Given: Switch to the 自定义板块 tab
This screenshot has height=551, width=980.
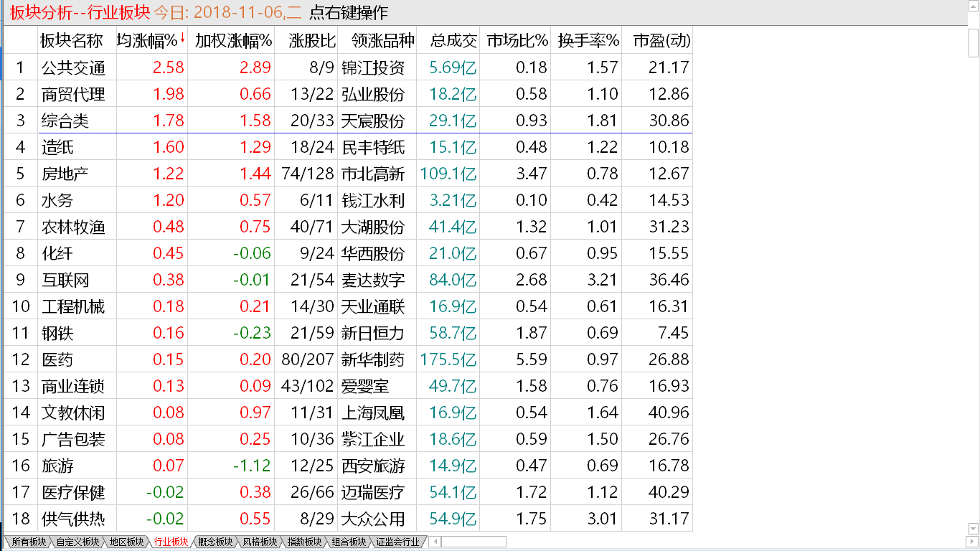Looking at the screenshot, I should [77, 542].
